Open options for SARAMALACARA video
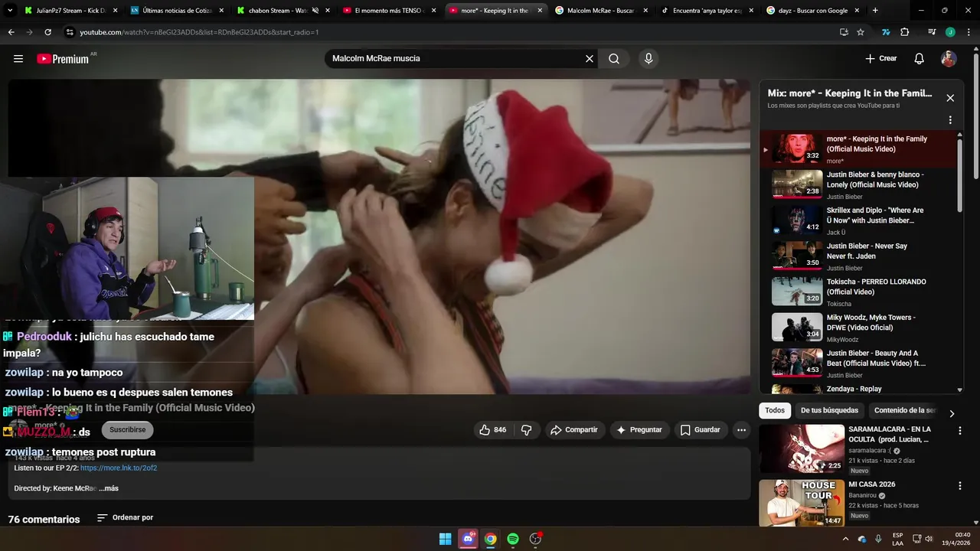 pyautogui.click(x=959, y=431)
